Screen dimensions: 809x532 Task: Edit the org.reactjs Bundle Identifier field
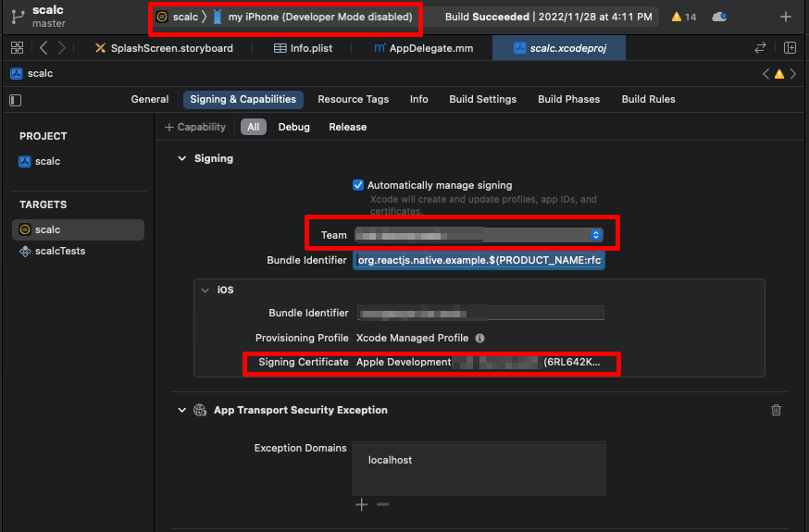[x=479, y=260]
